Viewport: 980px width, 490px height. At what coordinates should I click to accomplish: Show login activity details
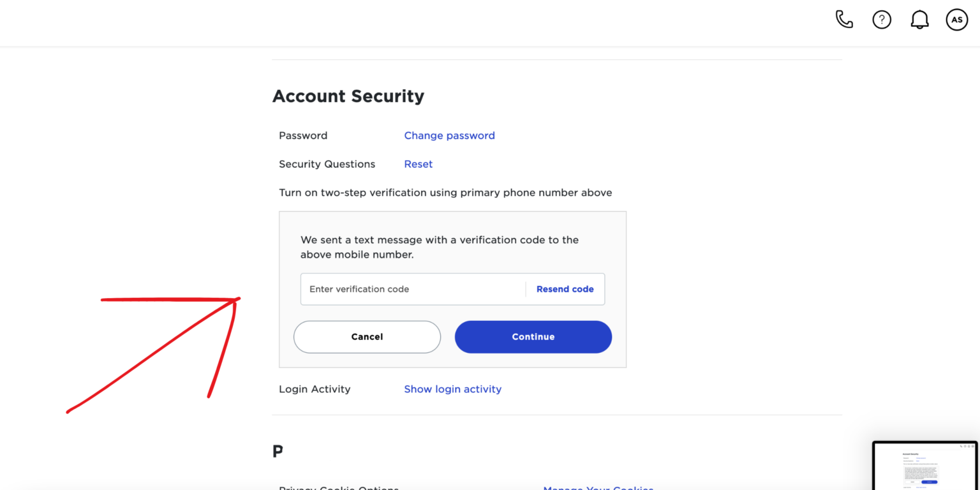pos(452,389)
